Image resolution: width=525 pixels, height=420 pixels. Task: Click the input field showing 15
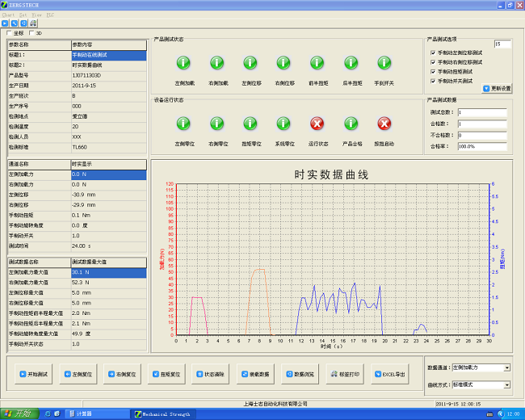502,44
